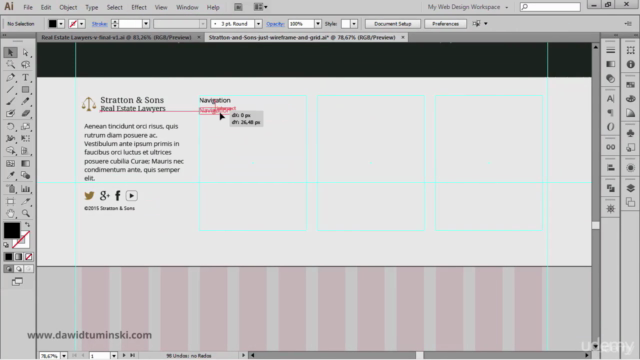Open the stroke color dropdown in control bar

(x=82, y=24)
